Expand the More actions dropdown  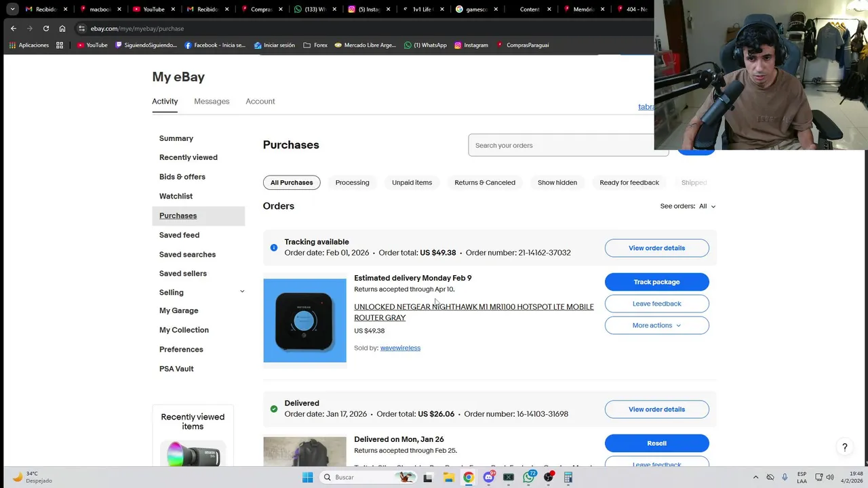pos(656,325)
